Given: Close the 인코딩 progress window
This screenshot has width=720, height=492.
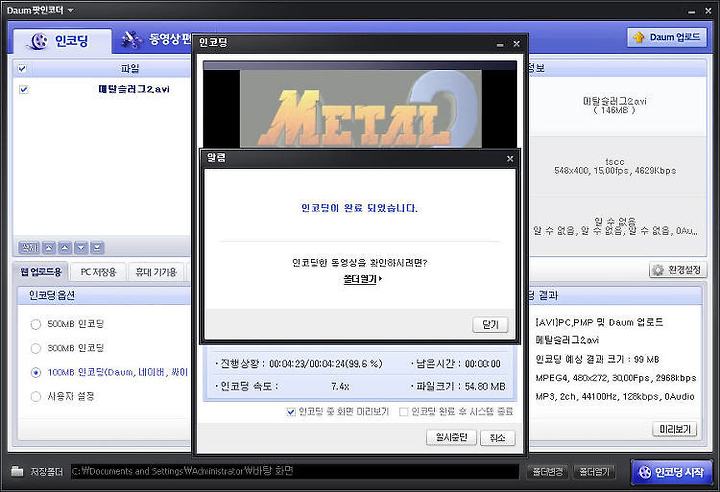Looking at the screenshot, I should (x=517, y=44).
